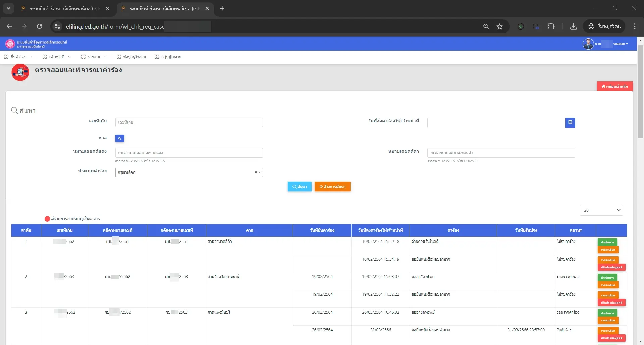
Task: Focus the เลขที่เก็บ input field
Action: [189, 122]
